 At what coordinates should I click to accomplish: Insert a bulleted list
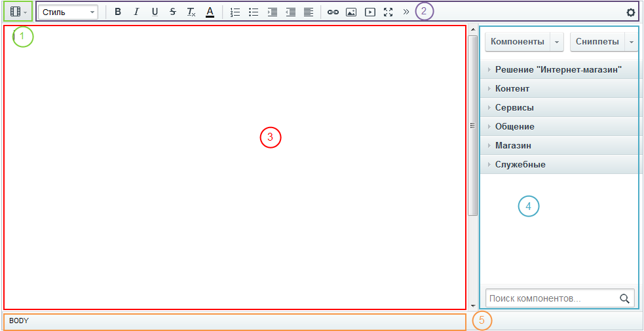(x=254, y=12)
